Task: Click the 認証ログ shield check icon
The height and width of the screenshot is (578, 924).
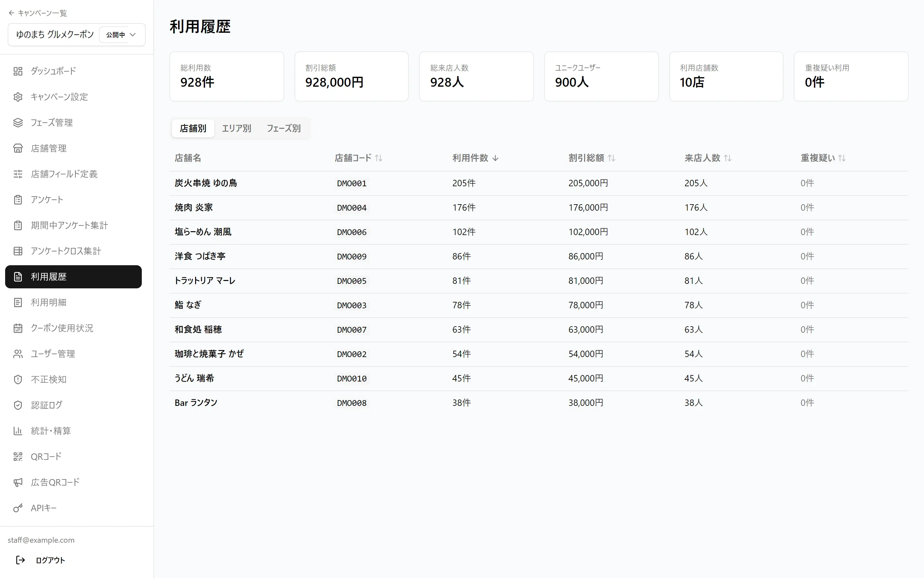Action: point(18,405)
